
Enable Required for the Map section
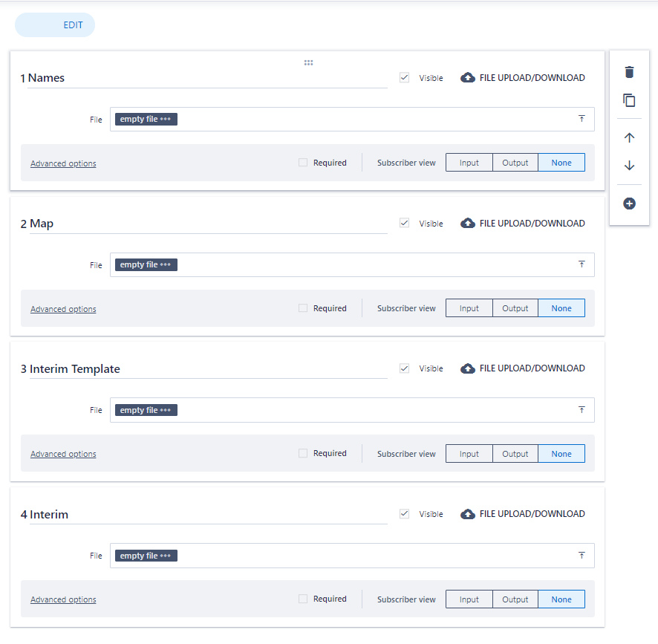coord(302,308)
